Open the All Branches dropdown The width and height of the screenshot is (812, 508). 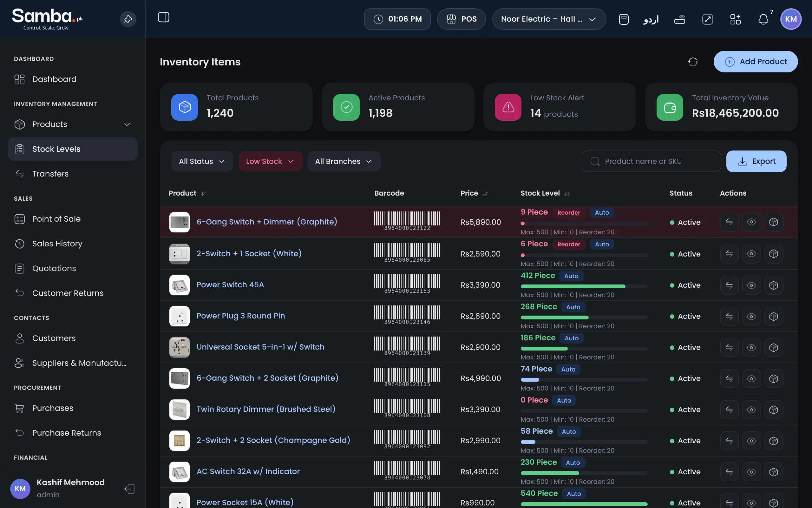(344, 161)
